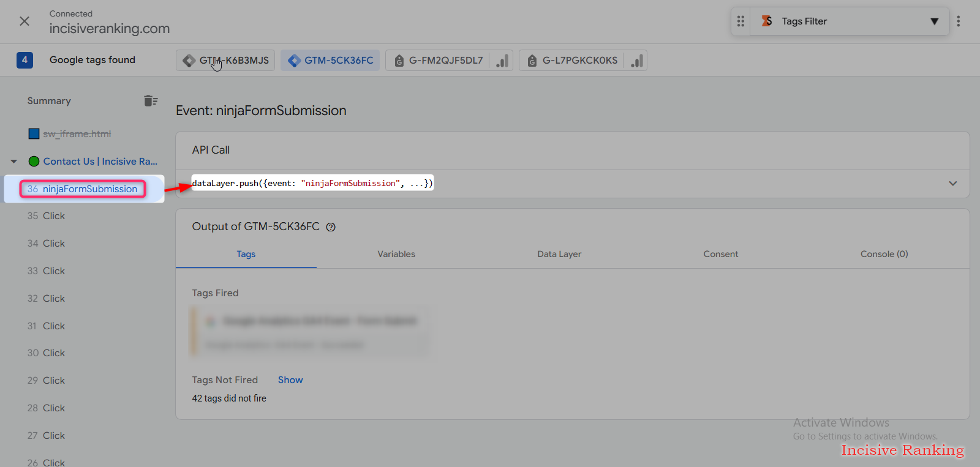This screenshot has height=467, width=980.
Task: Switch to the Consent tab
Action: 721,254
